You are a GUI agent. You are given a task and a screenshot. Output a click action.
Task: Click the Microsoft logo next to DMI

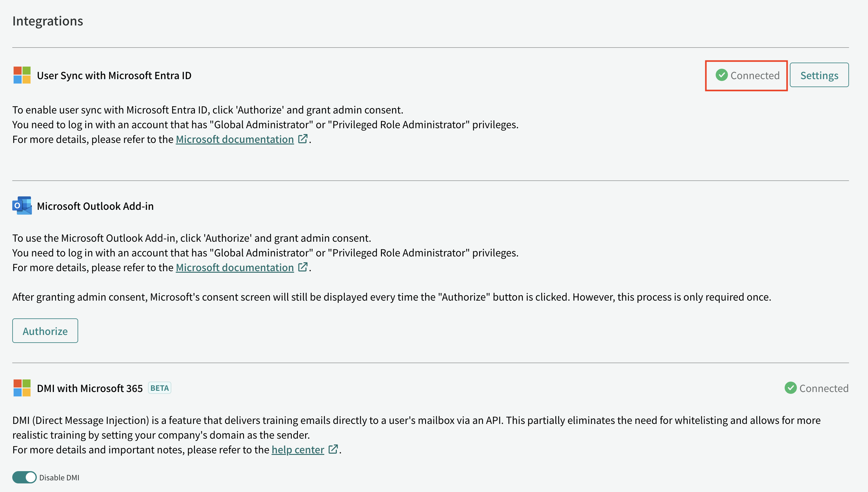[22, 388]
